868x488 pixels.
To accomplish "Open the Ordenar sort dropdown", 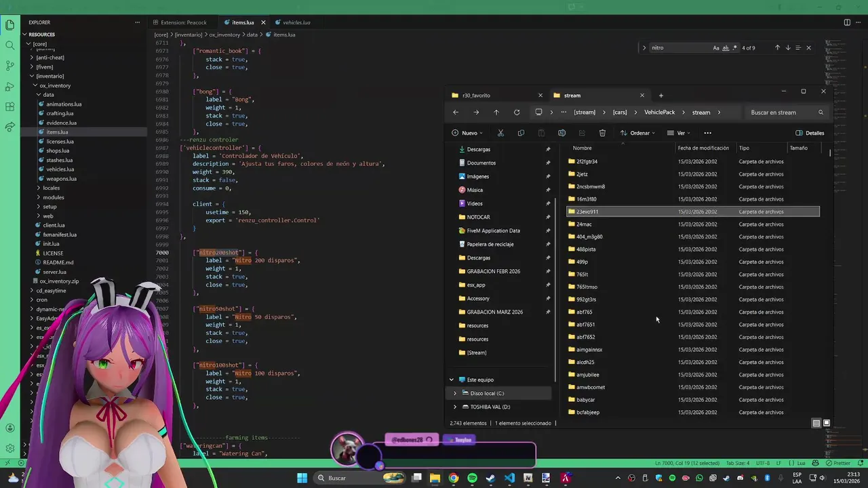I will point(637,133).
